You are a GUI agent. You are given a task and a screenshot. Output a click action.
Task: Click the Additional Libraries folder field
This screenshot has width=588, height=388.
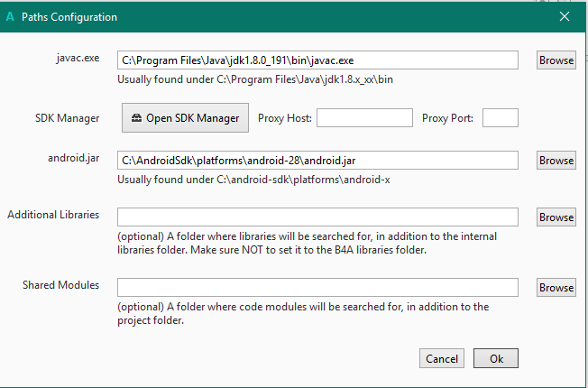coord(317,217)
